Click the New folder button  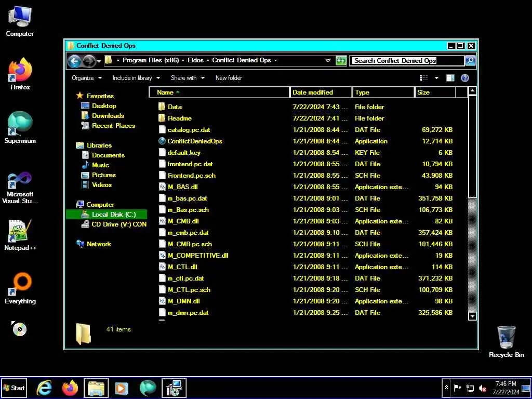(229, 78)
